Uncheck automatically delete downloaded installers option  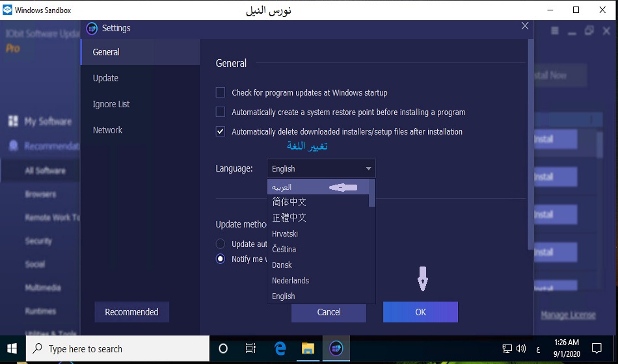(221, 132)
